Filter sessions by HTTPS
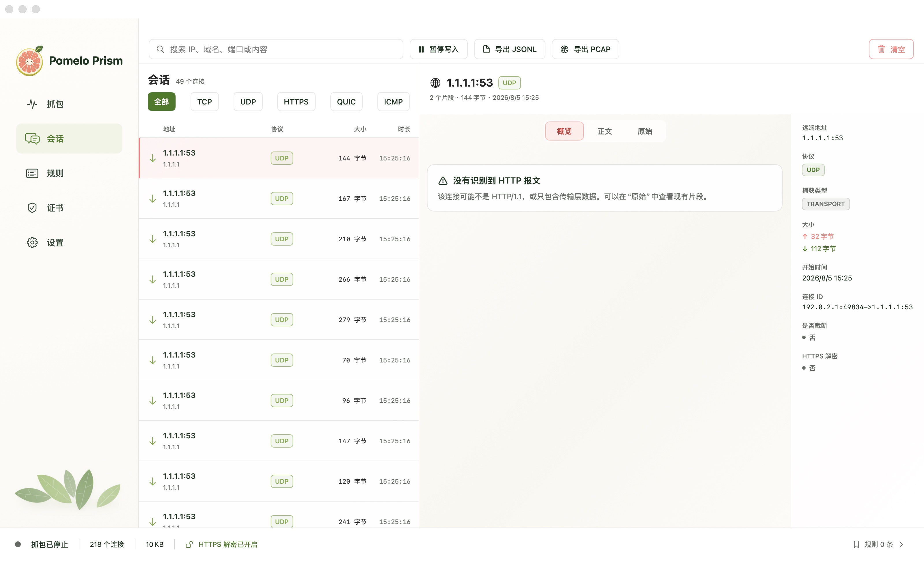Screen dimensions: 924x561 (296, 102)
